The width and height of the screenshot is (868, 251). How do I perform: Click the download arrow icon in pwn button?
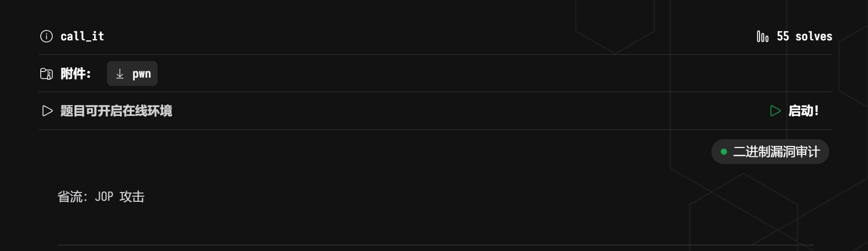[x=120, y=74]
